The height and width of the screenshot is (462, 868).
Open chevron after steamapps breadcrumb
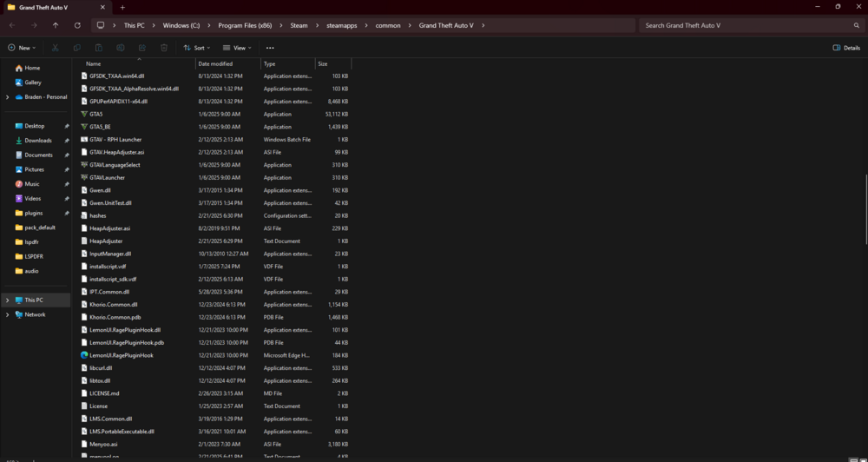click(x=368, y=25)
